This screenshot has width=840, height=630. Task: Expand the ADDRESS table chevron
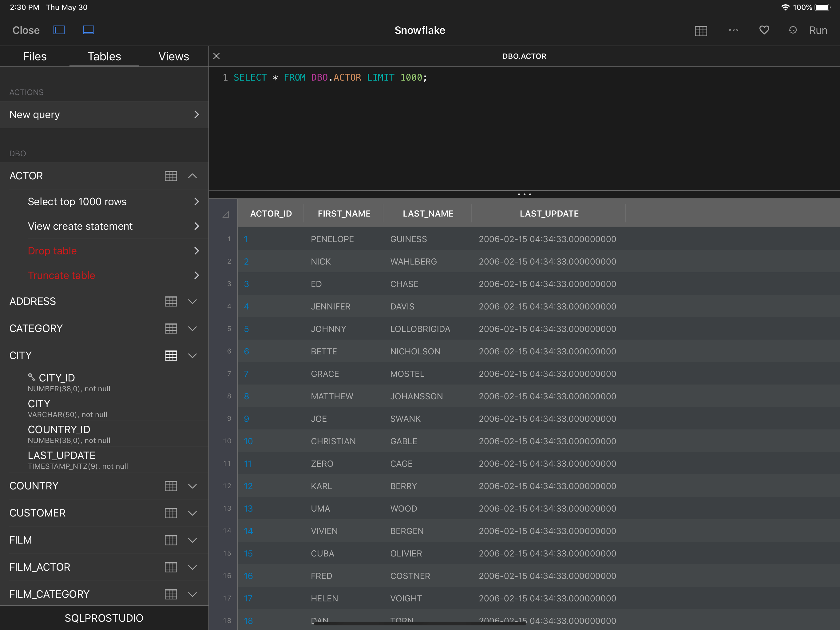click(x=192, y=301)
